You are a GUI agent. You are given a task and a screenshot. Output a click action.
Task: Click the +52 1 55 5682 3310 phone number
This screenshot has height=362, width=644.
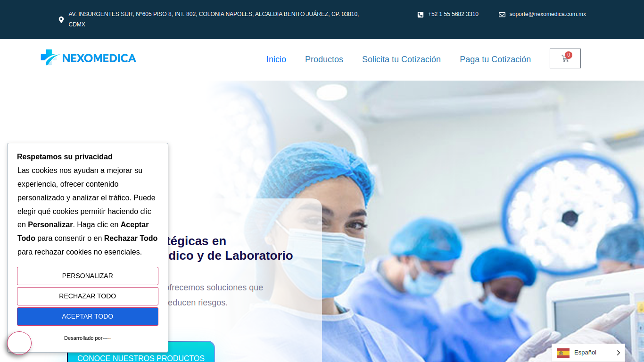pos(453,14)
